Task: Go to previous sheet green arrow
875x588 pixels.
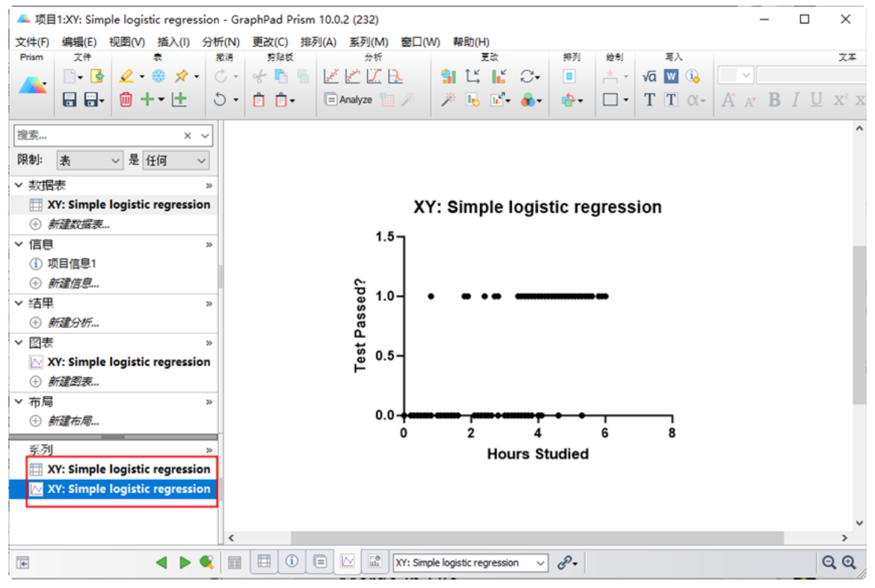Action: click(x=161, y=562)
